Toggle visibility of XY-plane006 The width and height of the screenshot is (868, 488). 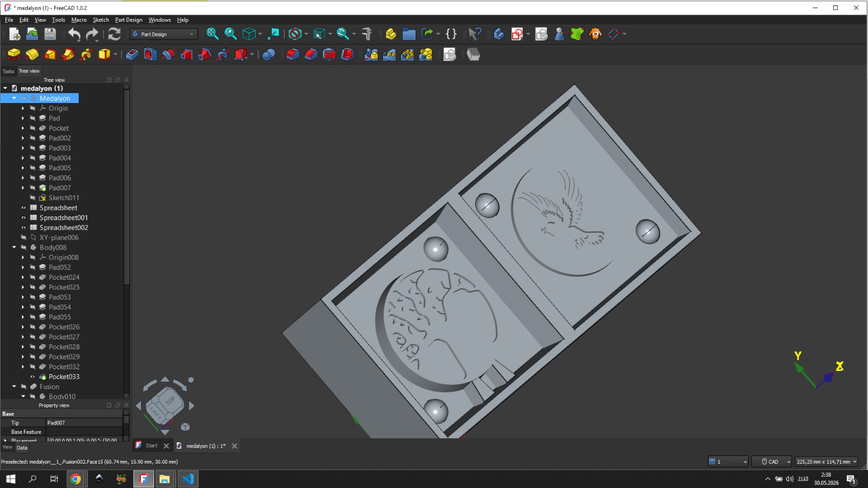tap(23, 237)
